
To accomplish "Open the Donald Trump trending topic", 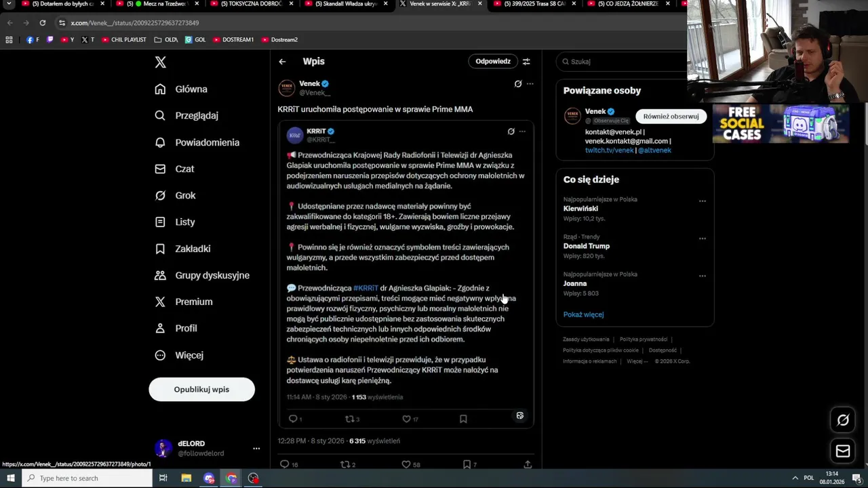I will pos(587,246).
